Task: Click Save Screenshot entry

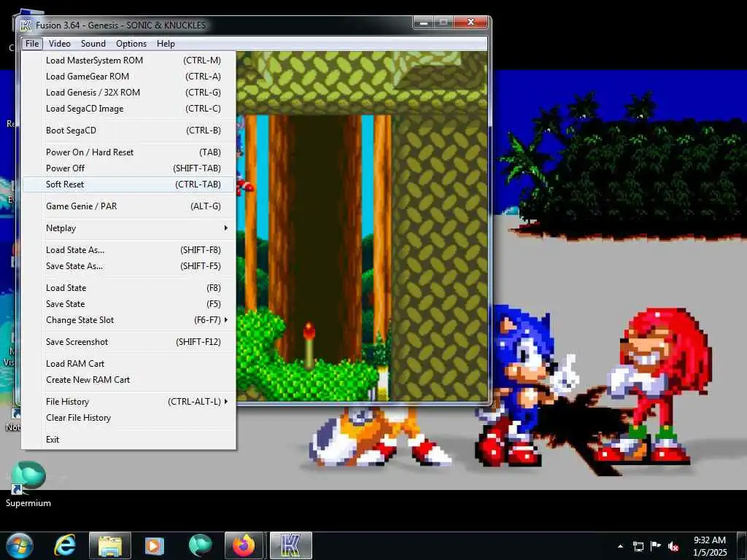Action: 128,343
